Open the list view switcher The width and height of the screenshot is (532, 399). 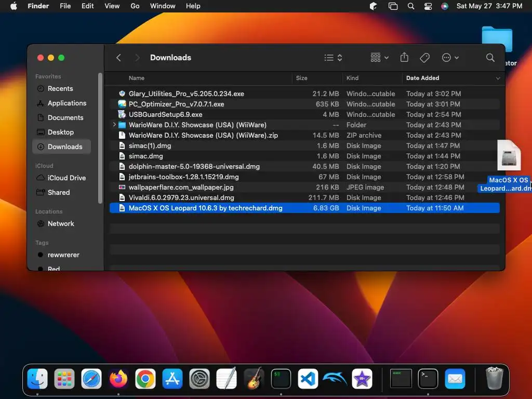(333, 58)
